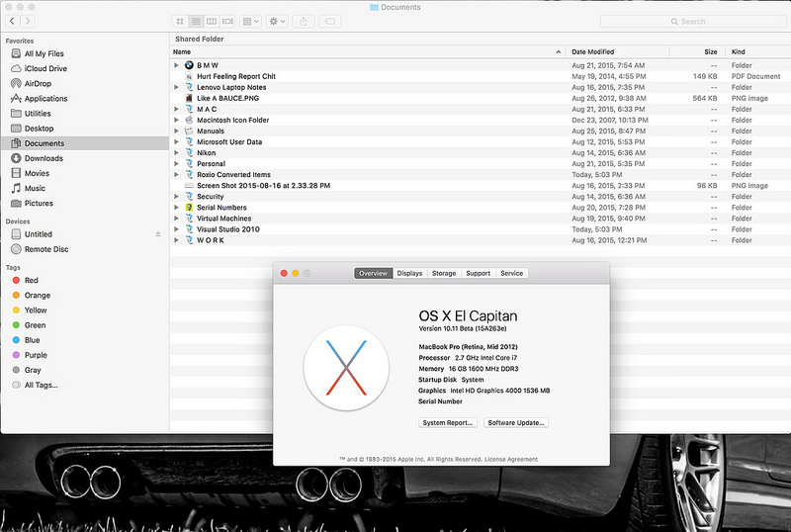The height and width of the screenshot is (532, 791).
Task: Switch Finder to icon view
Action: 180,21
